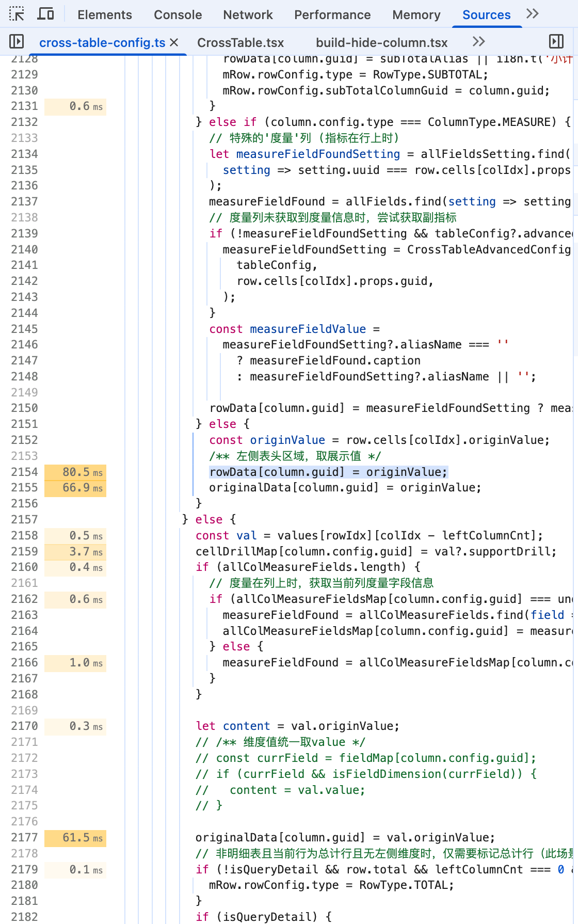578x924 pixels.
Task: Click line number 2132 in gutter
Action: pyautogui.click(x=25, y=122)
